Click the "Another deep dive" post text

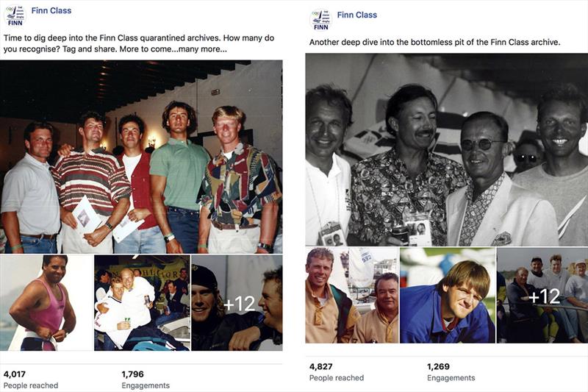click(434, 43)
